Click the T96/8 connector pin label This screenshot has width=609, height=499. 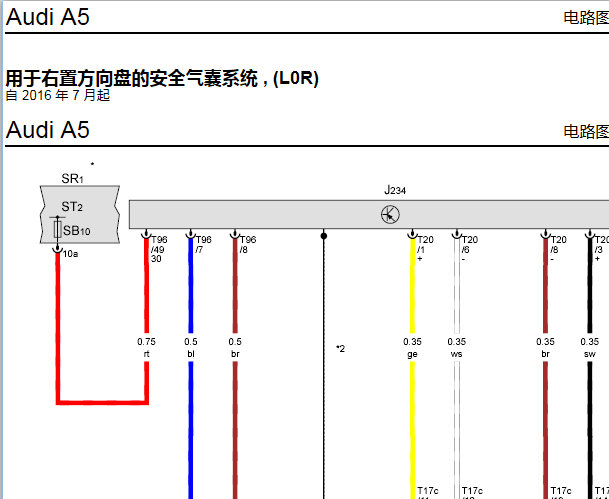coord(248,244)
